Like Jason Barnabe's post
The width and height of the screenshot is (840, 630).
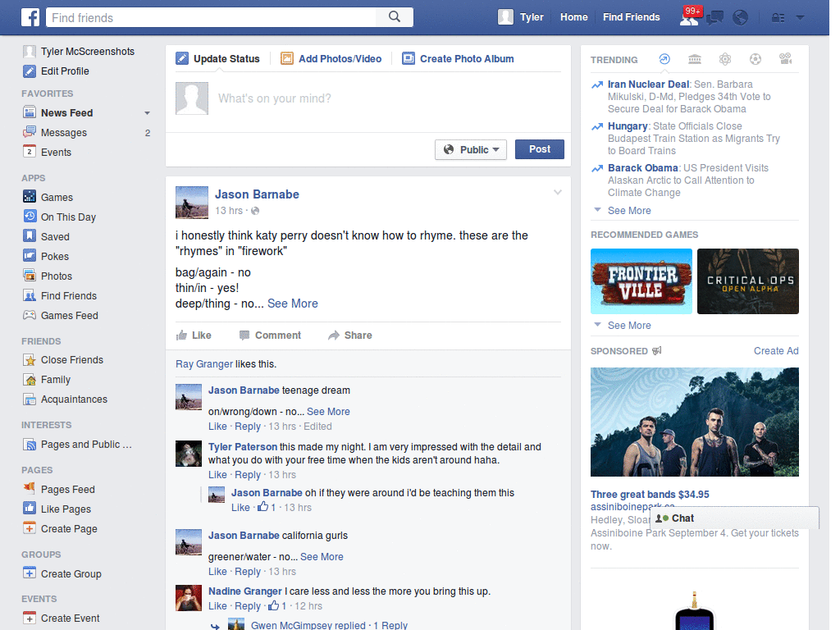pyautogui.click(x=194, y=336)
